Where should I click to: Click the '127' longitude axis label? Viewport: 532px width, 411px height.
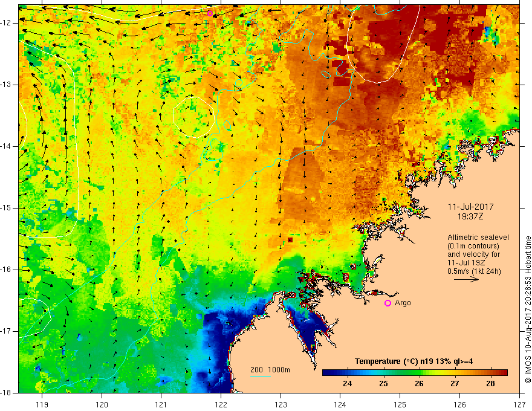click(x=519, y=404)
